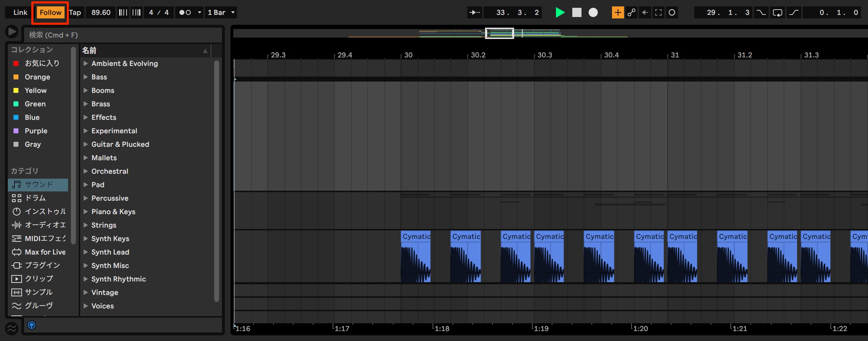Click the Arrangement Record button
868x341 pixels.
[x=593, y=12]
